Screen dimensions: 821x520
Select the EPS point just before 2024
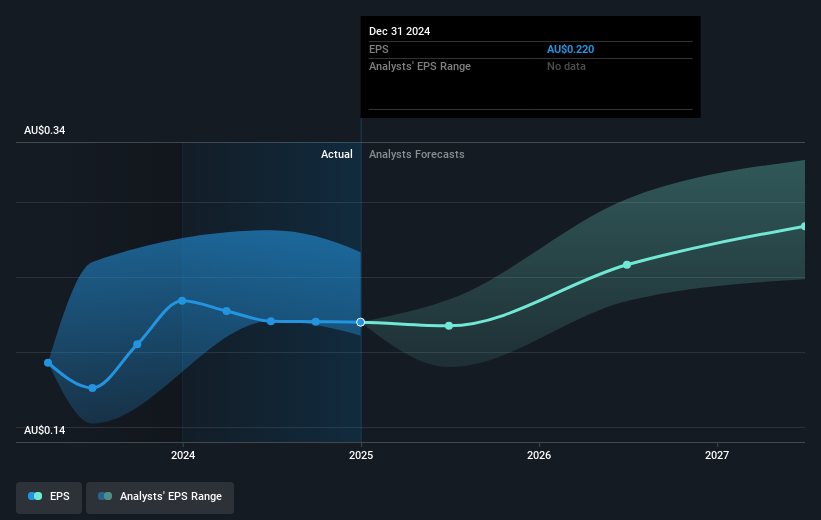tap(137, 344)
